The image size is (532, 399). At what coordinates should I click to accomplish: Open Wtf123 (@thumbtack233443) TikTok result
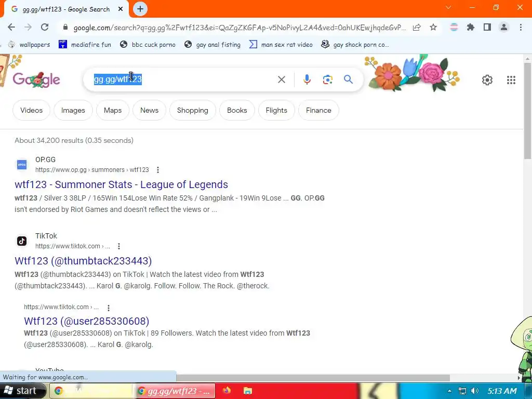pyautogui.click(x=83, y=261)
